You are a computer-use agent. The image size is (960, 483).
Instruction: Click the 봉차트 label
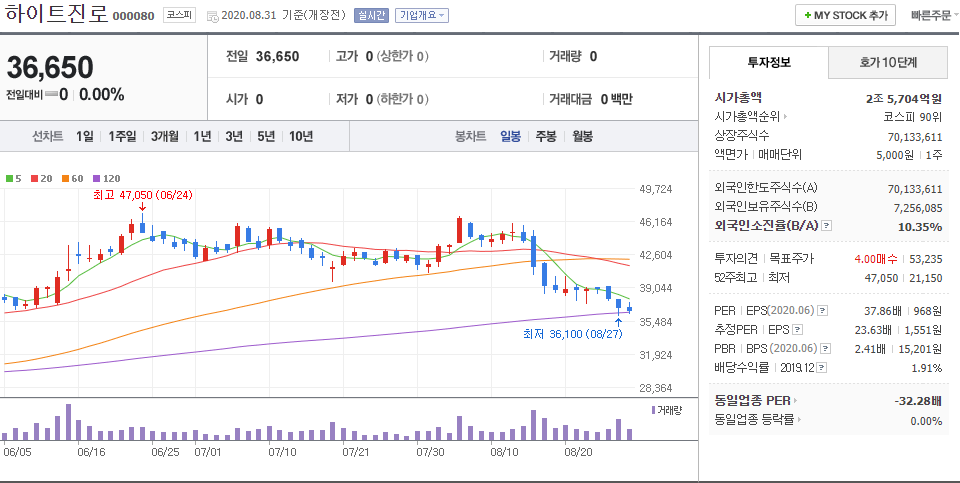point(470,136)
